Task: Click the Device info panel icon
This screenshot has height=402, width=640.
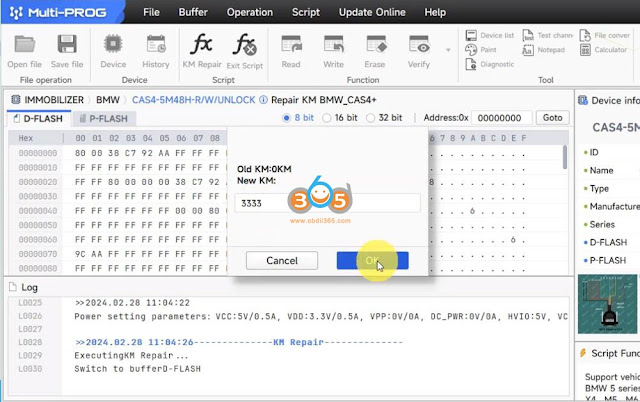Action: [583, 100]
